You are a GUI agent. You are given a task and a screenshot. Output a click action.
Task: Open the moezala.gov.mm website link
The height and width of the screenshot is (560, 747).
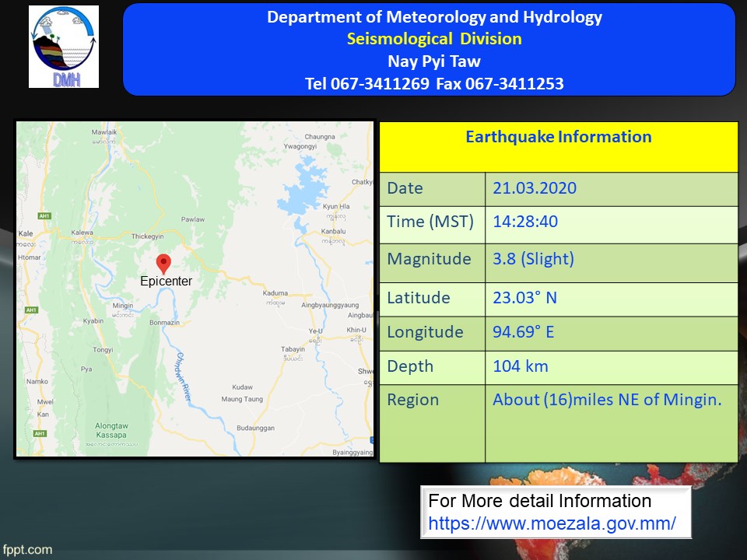[552, 523]
